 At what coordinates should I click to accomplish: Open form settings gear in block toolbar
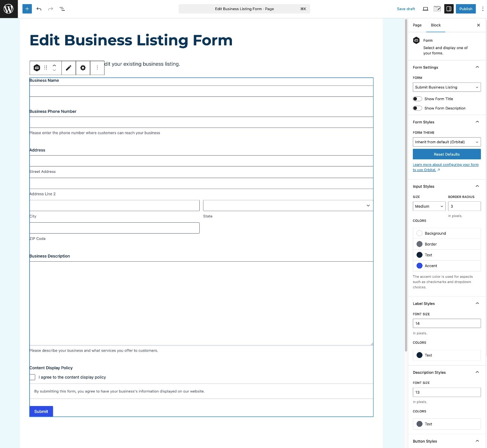(83, 68)
